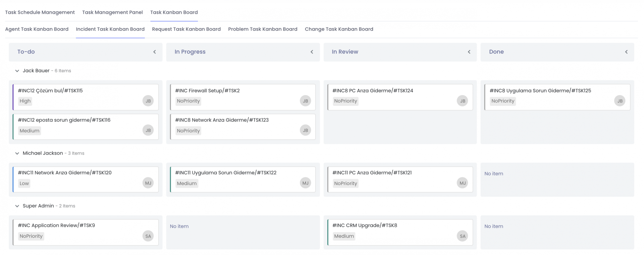This screenshot has width=644, height=255.
Task: Click JB avatar on Çözüm bul task card
Action: pos(148,101)
